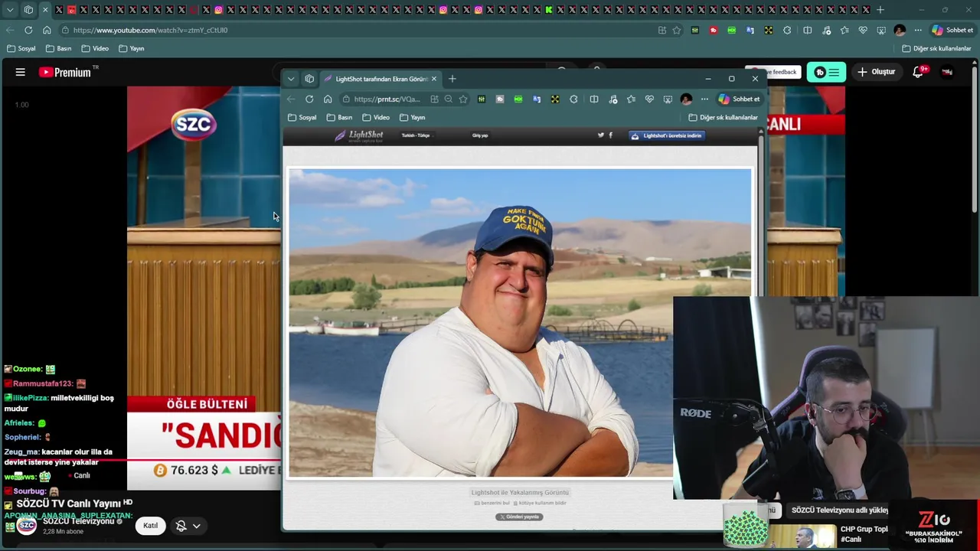Open notification bell dropdown beside Katıl
Screen dimensions: 980x551
click(188, 526)
